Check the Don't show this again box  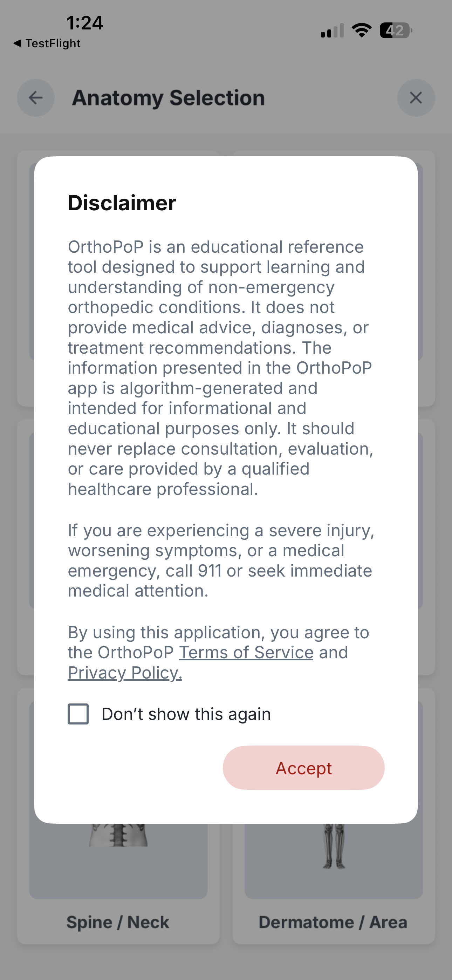tap(78, 714)
